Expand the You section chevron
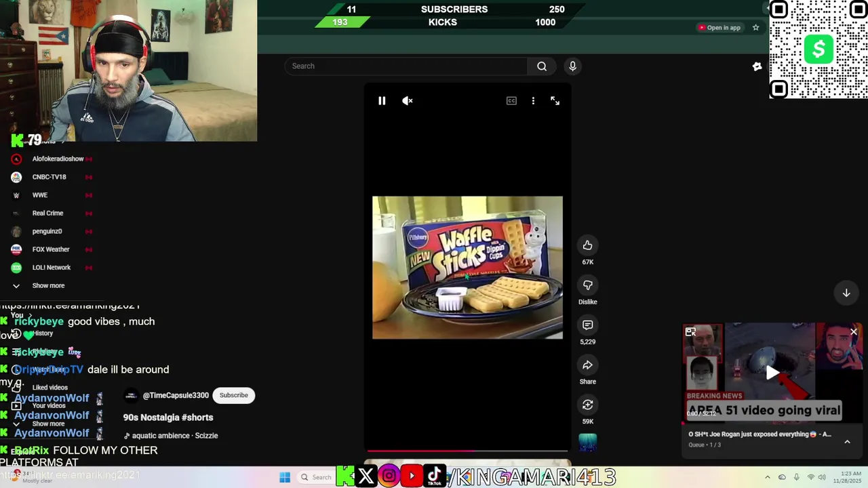The image size is (868, 488). 30,316
